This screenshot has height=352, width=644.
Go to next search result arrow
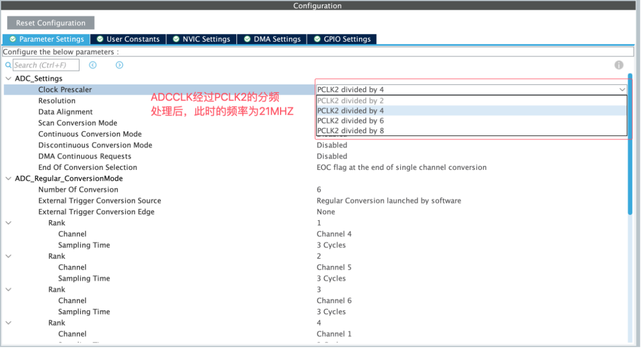coord(119,65)
